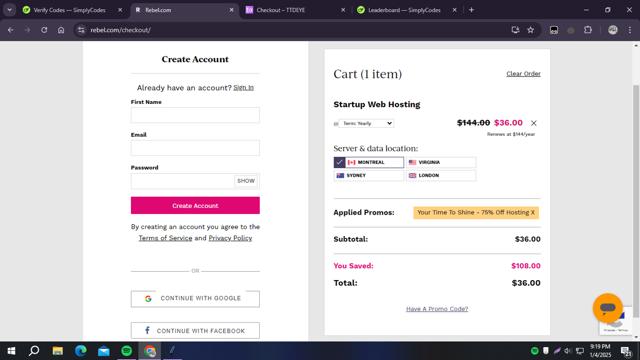
Task: Open the notification center icon
Action: coord(626,351)
